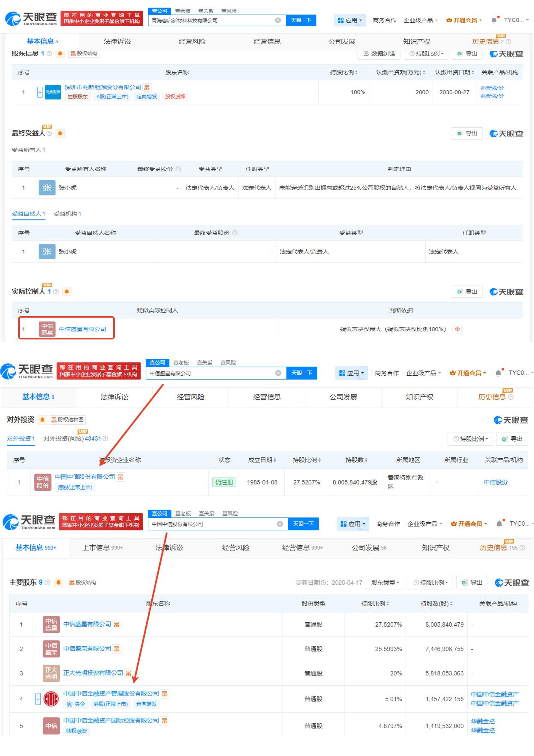Viewport: 534px width, 756px height.
Task: Open 中国中信股份有限公司 link in 对外投资 table
Action: (85, 477)
